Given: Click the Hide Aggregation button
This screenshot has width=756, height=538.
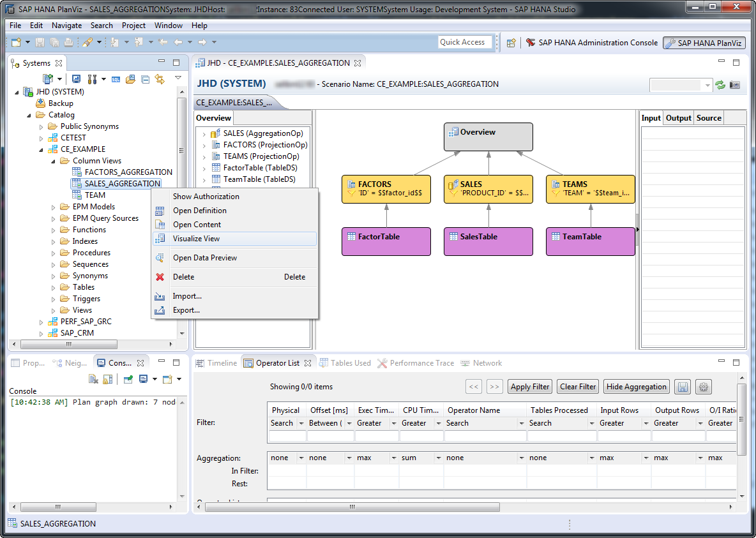Looking at the screenshot, I should (636, 386).
